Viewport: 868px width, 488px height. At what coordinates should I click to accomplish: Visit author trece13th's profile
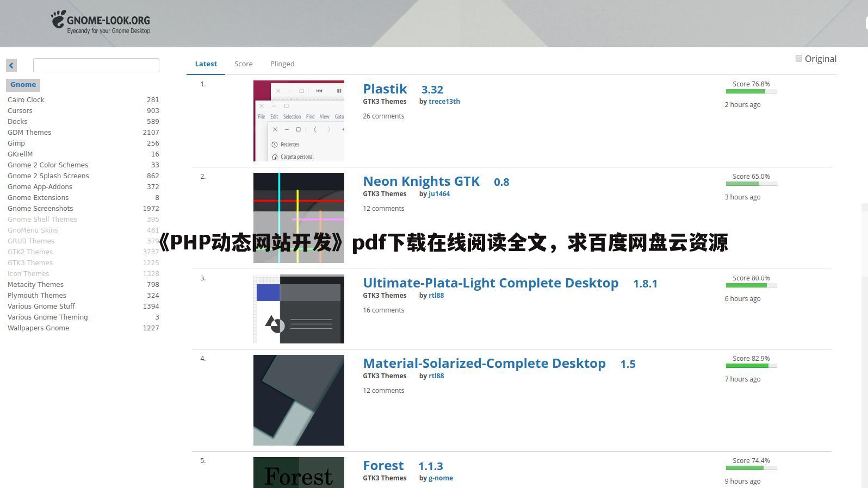coord(444,102)
